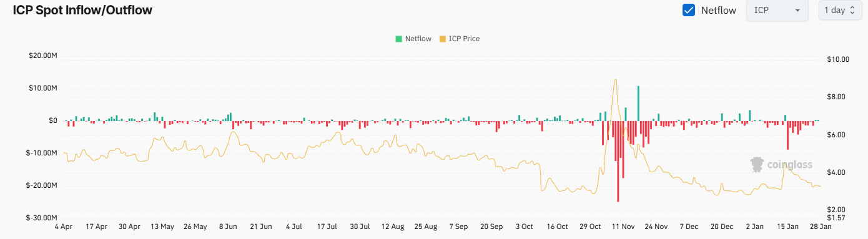Click the $10.00M axis label
The image size is (868, 239).
tap(43, 89)
